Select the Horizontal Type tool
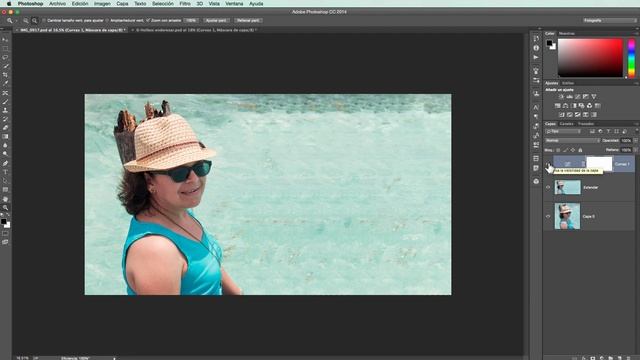Screen dimensions: 640x360 [x=5, y=172]
